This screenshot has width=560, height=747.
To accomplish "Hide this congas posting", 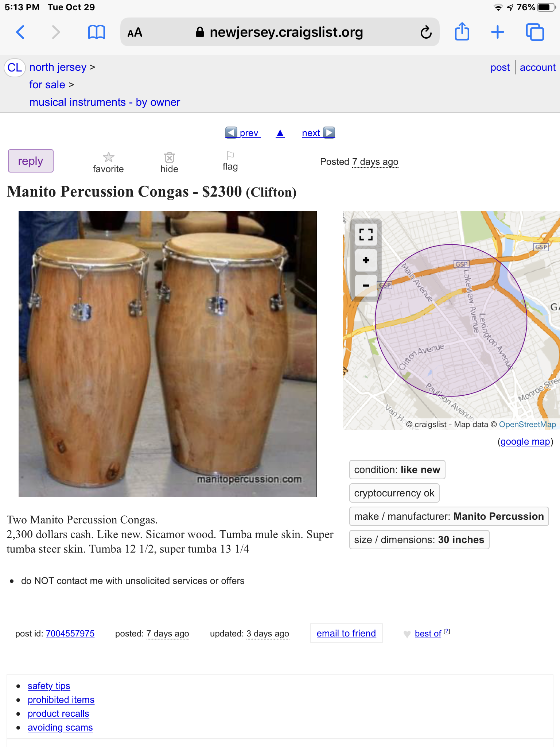I will pyautogui.click(x=169, y=162).
